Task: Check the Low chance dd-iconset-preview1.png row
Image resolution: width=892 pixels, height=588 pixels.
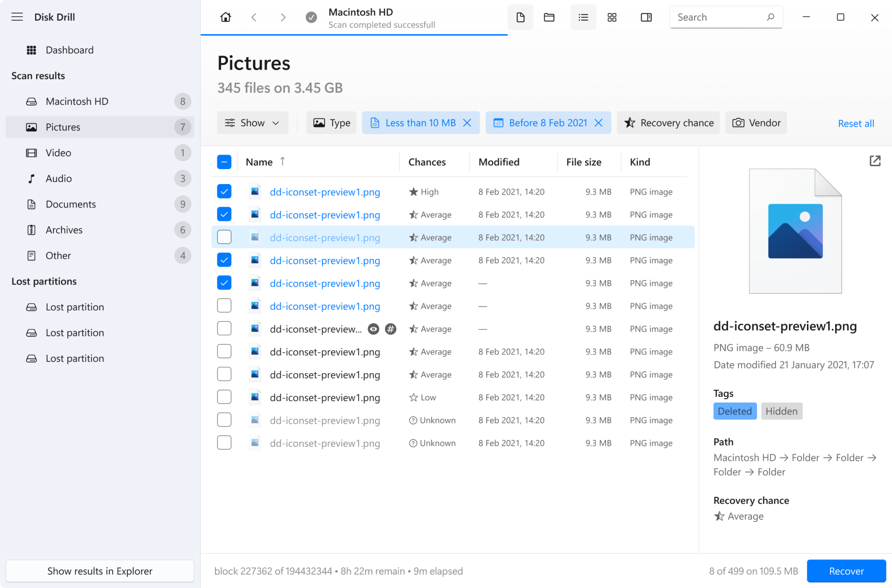Action: pyautogui.click(x=224, y=397)
